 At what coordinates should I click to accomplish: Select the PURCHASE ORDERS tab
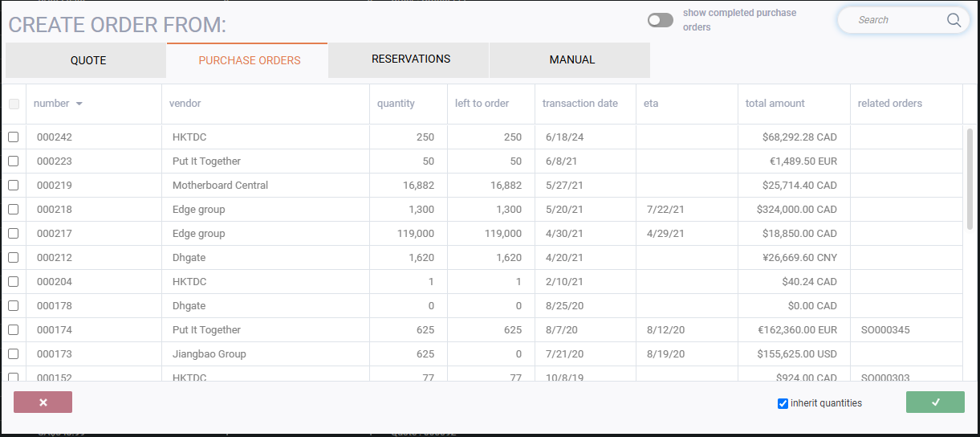click(x=248, y=60)
